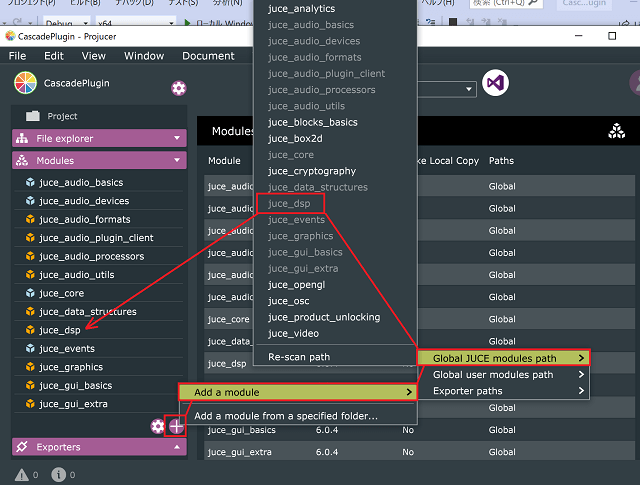
Task: Add juce_cryptography module from list
Action: click(x=312, y=171)
